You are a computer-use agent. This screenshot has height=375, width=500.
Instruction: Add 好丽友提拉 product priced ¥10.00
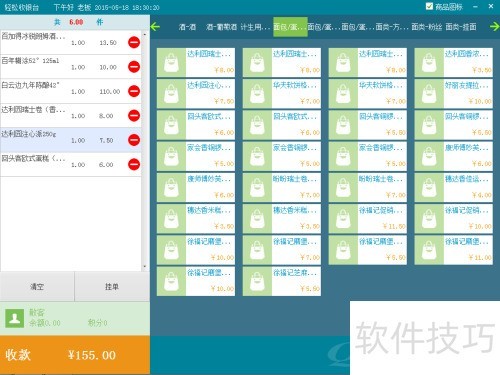coord(453,94)
